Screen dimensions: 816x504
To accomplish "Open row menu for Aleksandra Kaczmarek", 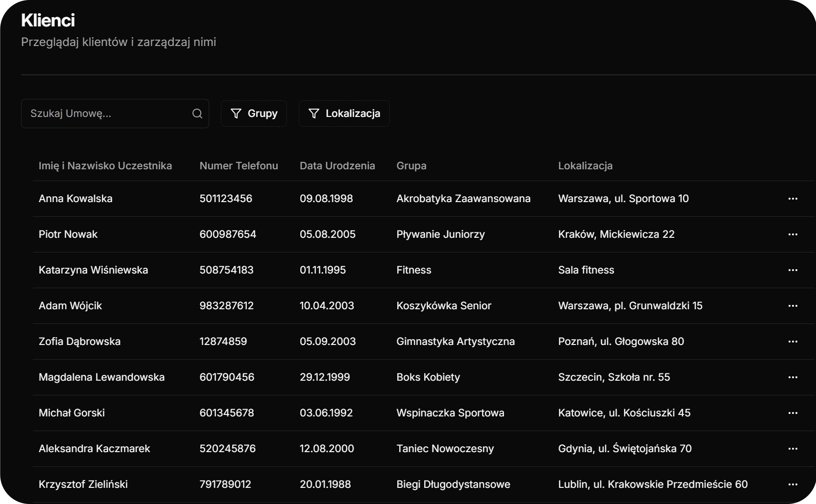I will click(792, 449).
